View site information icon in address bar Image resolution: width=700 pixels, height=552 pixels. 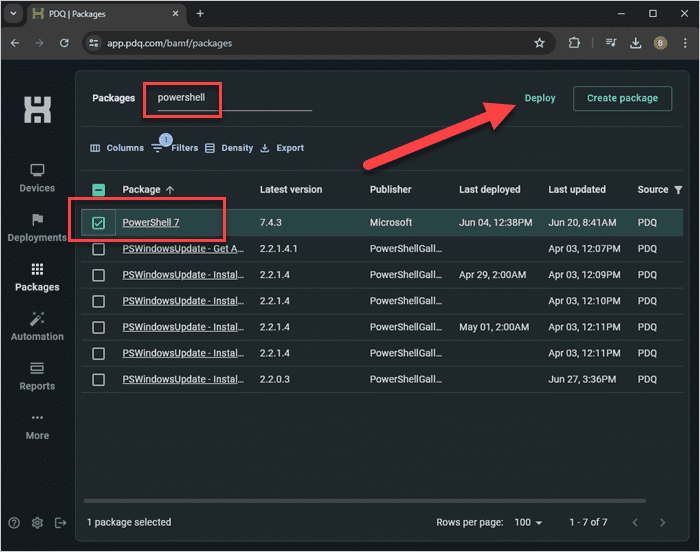click(x=94, y=43)
